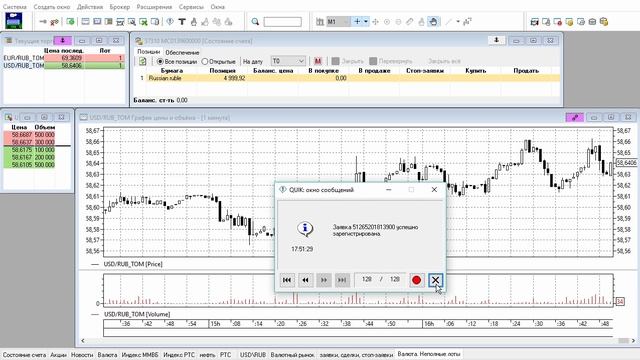Select the crosshair plus cursor tool

point(357,22)
